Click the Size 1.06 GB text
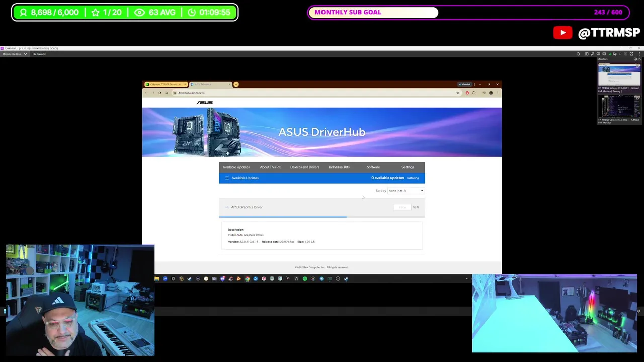 (306, 242)
